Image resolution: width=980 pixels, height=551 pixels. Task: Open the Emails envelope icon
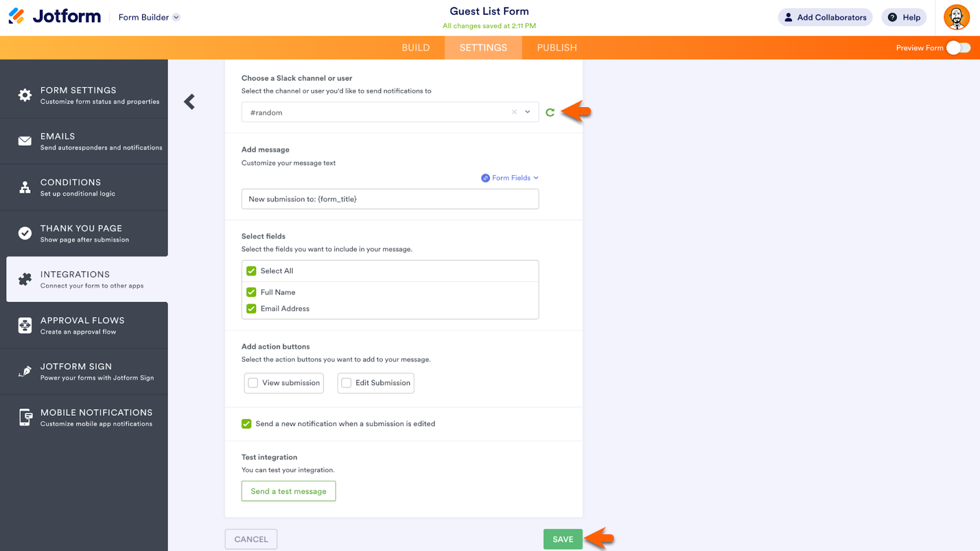(x=25, y=141)
